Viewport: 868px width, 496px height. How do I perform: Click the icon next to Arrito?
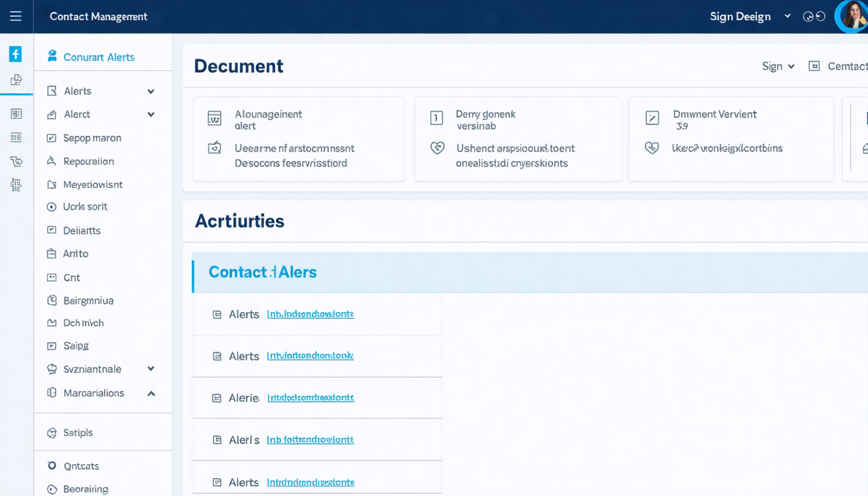pos(52,254)
